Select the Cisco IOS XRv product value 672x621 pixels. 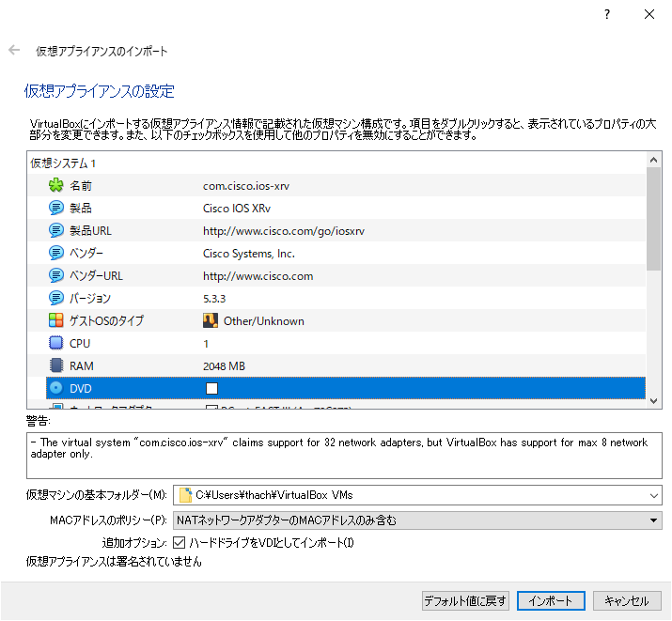237,209
